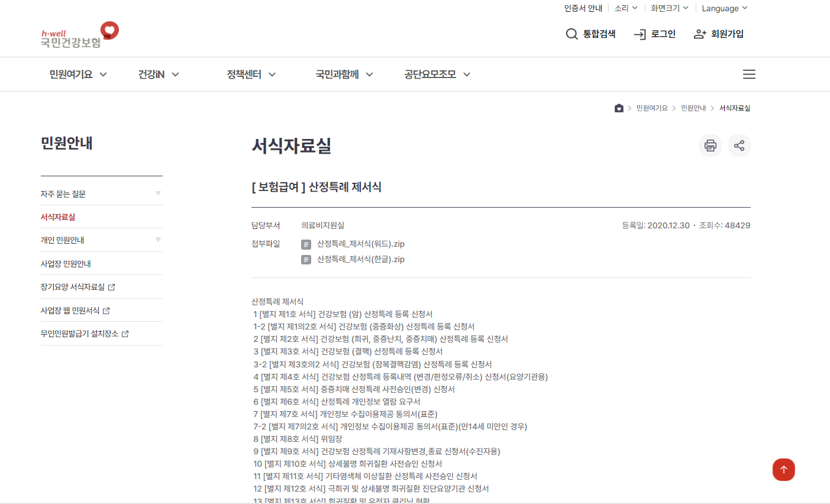Click 민원여기요 in the breadcrumb
The width and height of the screenshot is (830, 504).
pyautogui.click(x=651, y=108)
